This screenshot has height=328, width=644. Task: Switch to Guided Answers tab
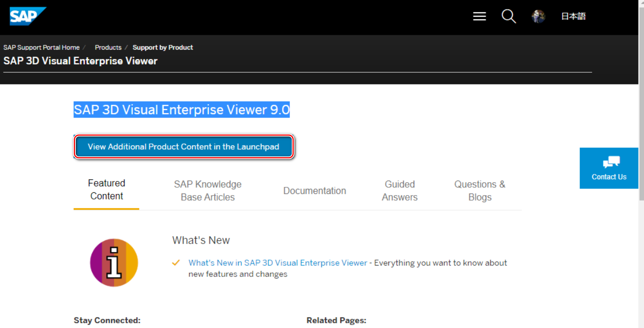(x=400, y=191)
